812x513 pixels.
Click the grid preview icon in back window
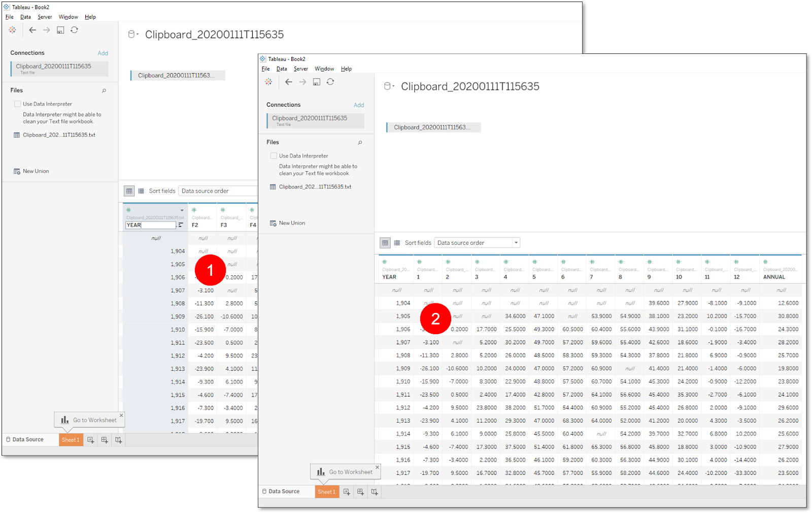129,191
